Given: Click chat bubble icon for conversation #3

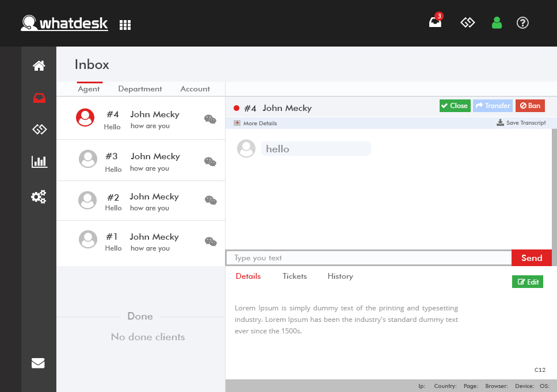Looking at the screenshot, I should pyautogui.click(x=211, y=162).
